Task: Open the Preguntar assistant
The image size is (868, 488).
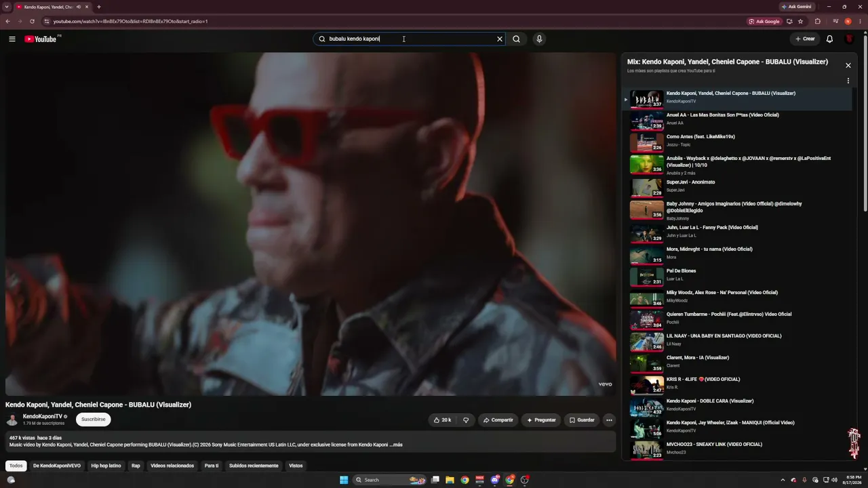Action: pyautogui.click(x=541, y=420)
